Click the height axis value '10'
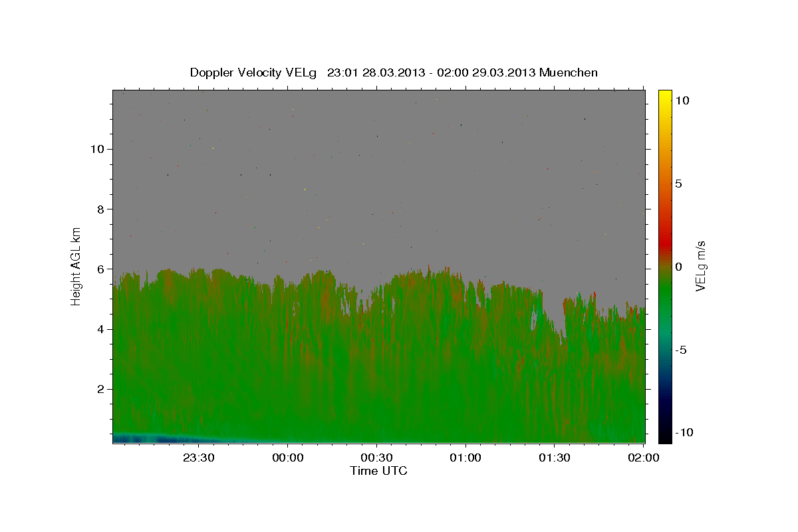 [96, 149]
